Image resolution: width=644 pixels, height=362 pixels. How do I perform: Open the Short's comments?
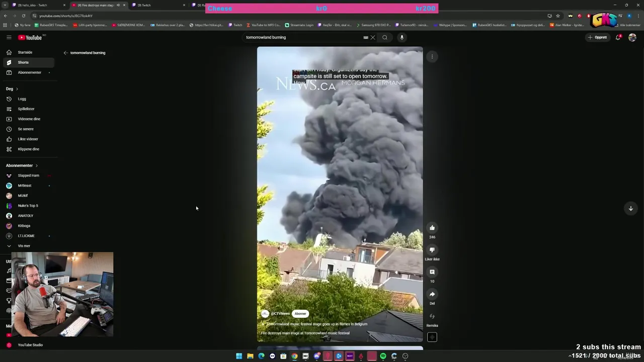click(432, 272)
